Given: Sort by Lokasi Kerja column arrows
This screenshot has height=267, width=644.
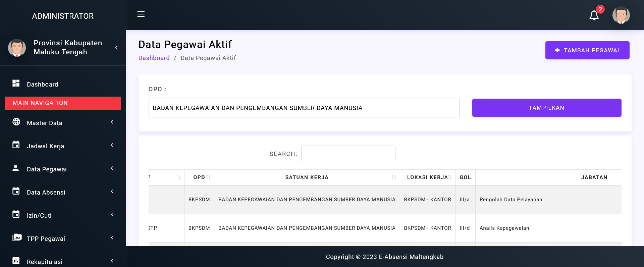Looking at the screenshot, I should click(450, 177).
